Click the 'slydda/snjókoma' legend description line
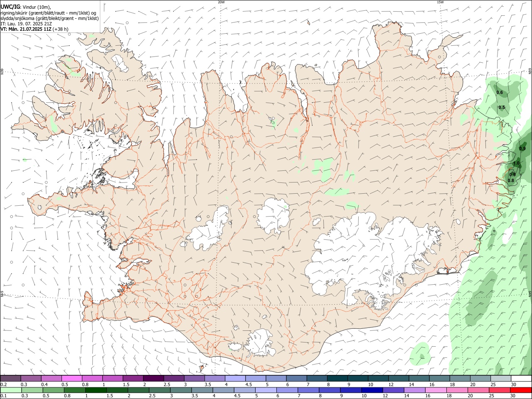 point(49,18)
